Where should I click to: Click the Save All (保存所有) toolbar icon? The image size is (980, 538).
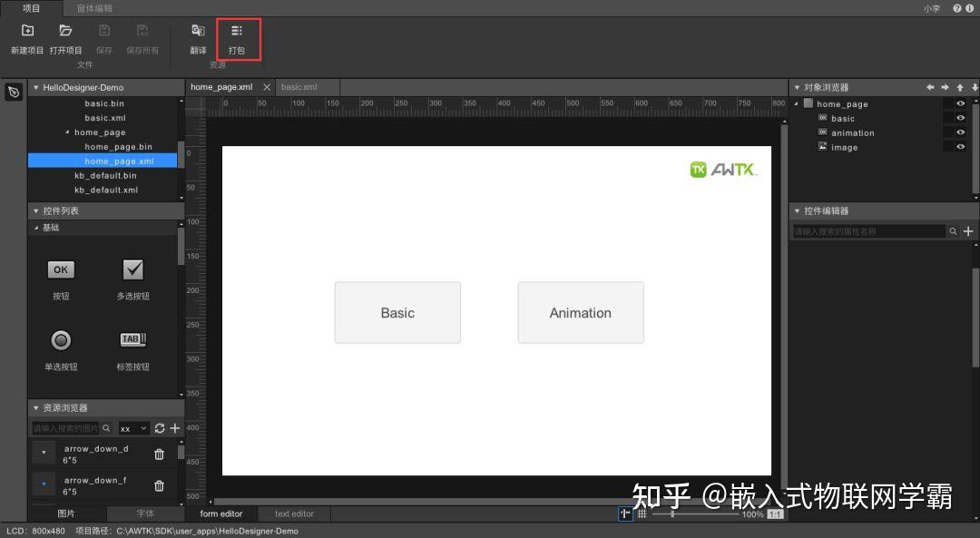142,31
